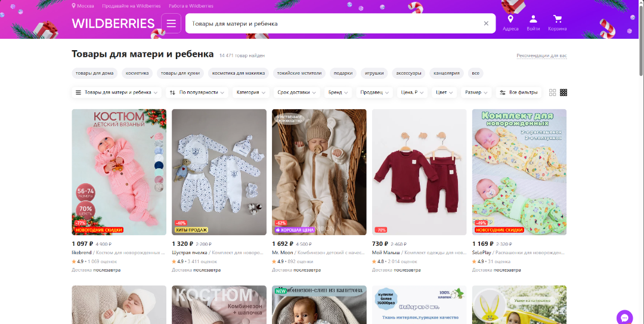
Task: Select the игрушки suggestion chip
Action: tap(374, 73)
